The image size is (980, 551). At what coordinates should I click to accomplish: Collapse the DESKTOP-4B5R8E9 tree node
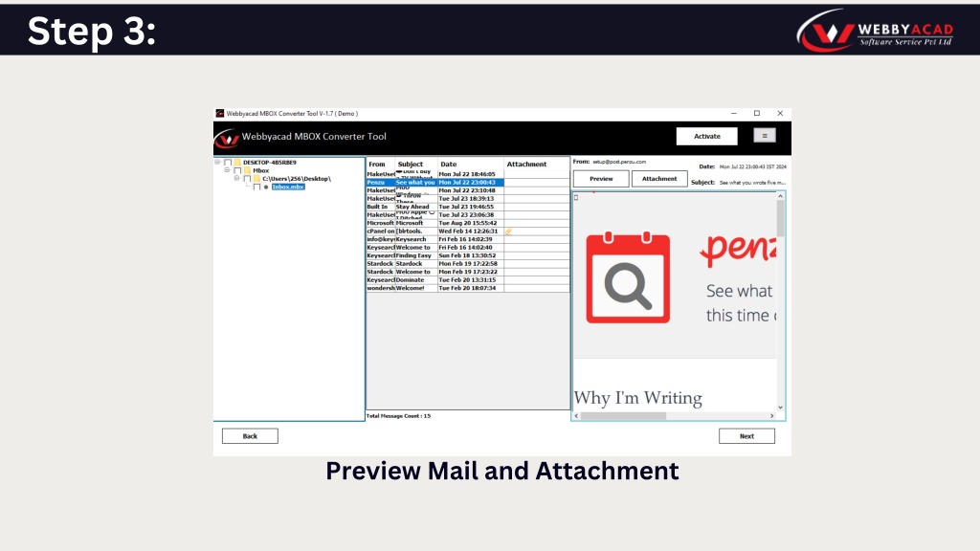[x=217, y=163]
